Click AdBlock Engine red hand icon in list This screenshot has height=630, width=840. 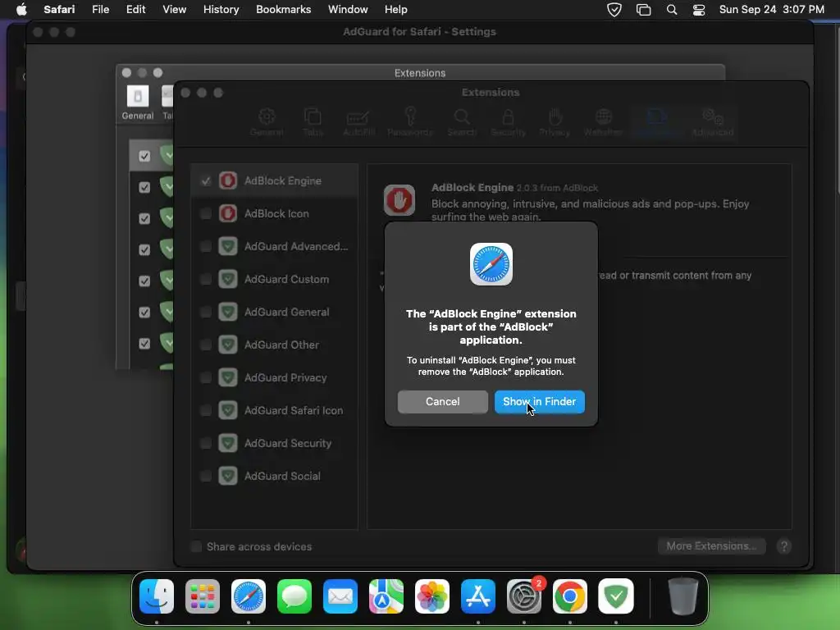click(228, 180)
